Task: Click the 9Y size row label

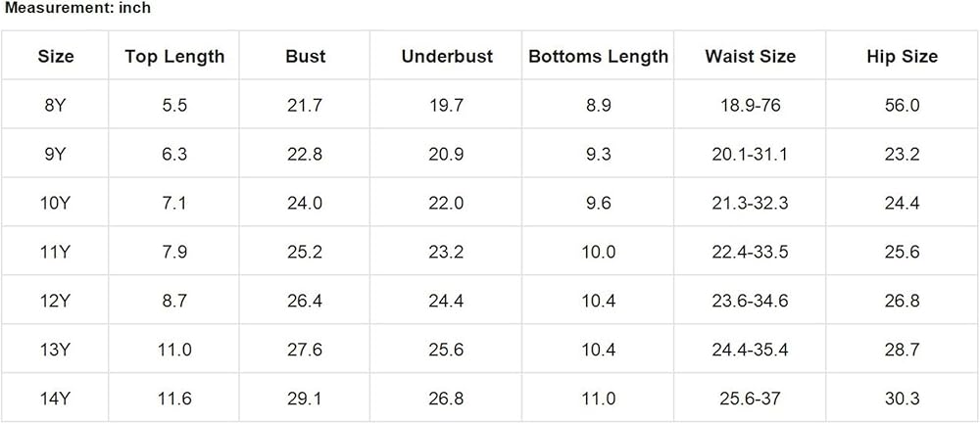Action: pyautogui.click(x=56, y=154)
